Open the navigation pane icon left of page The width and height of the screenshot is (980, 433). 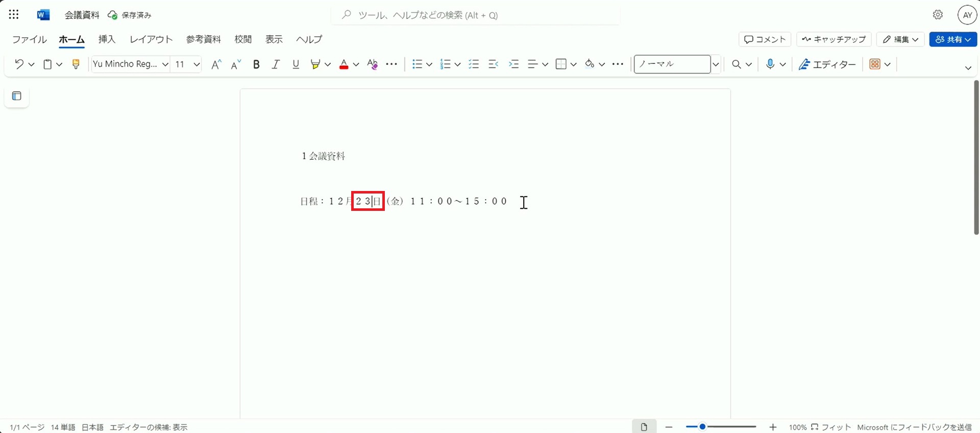[17, 96]
